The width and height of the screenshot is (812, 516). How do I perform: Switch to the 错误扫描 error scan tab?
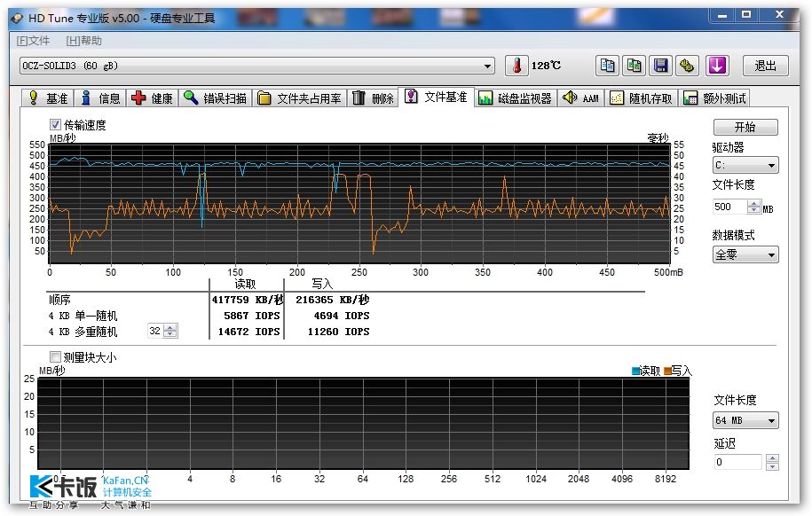(216, 98)
